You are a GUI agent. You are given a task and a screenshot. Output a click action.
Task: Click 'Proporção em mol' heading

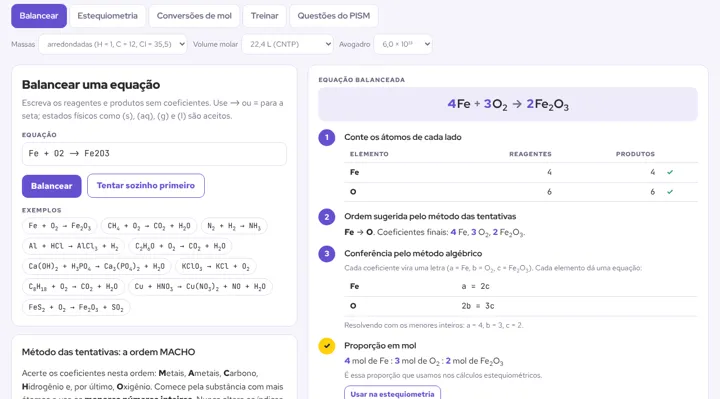(380, 346)
